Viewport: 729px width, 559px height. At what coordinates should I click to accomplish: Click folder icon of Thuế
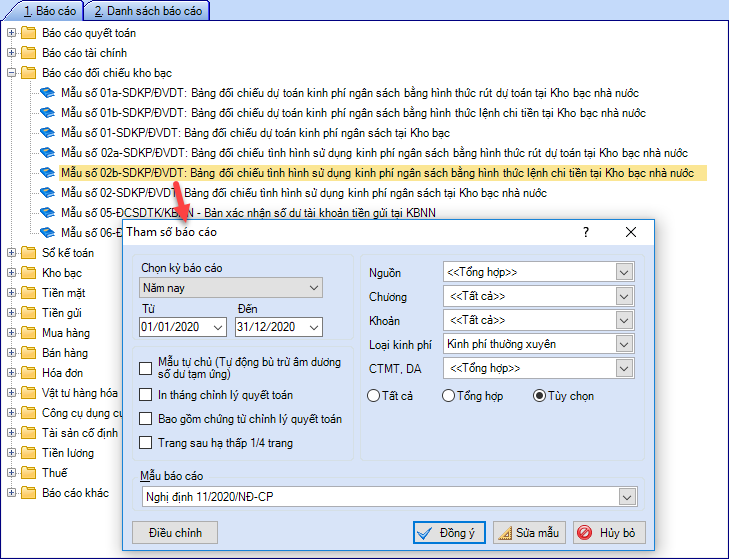click(28, 473)
